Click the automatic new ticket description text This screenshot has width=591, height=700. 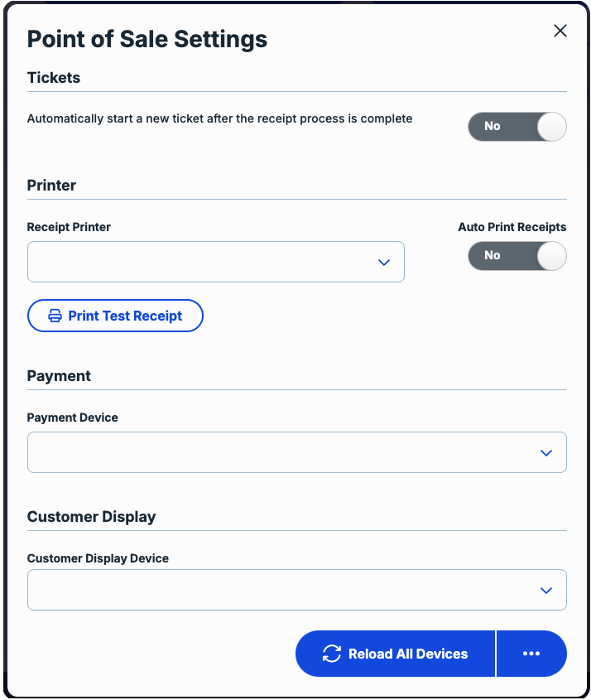point(219,118)
